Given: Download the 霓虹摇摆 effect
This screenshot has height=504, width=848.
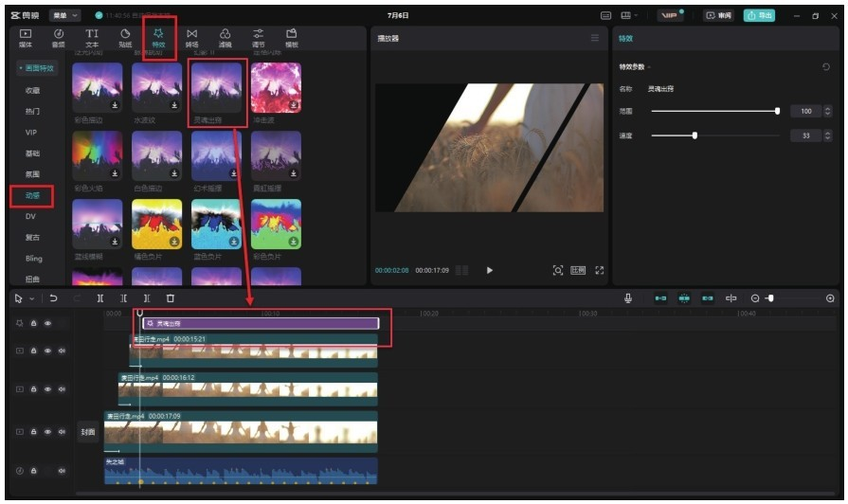Looking at the screenshot, I should tap(293, 173).
